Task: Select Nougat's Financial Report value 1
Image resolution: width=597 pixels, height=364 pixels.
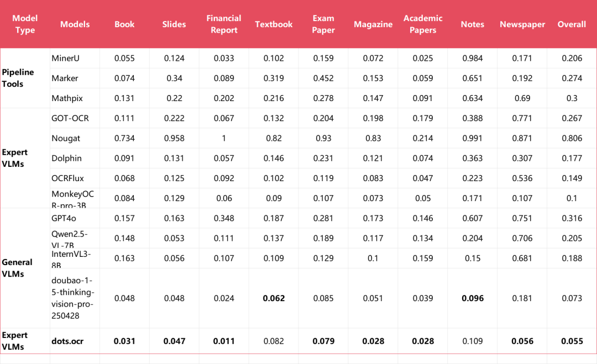Action: (224, 138)
